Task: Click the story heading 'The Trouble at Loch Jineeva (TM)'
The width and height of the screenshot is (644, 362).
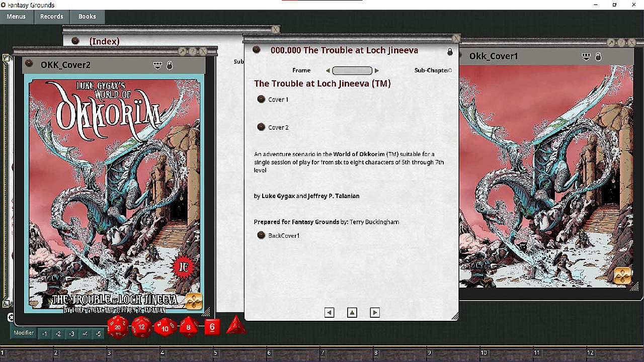Action: 323,83
